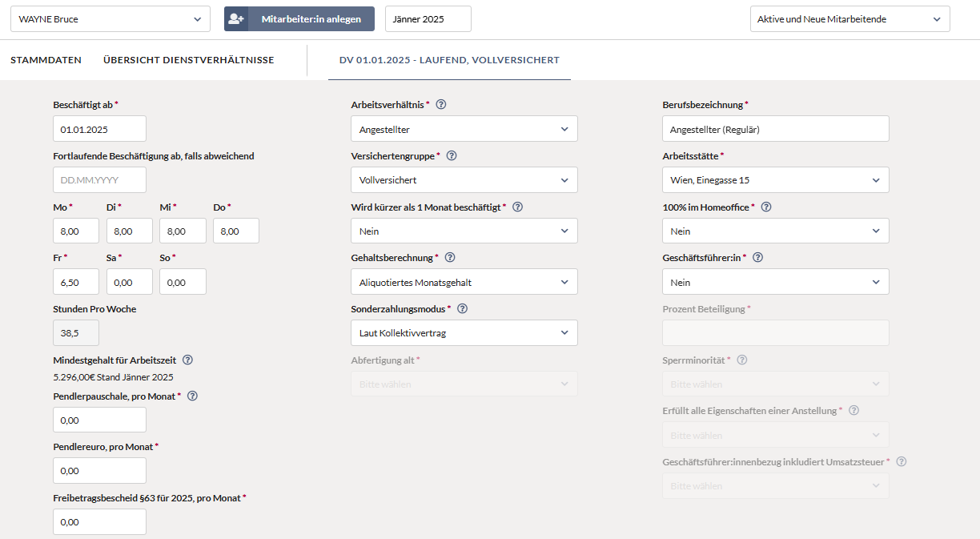Show help for Sonderzahlungsmodus
Image resolution: width=980 pixels, height=539 pixels.
462,309
